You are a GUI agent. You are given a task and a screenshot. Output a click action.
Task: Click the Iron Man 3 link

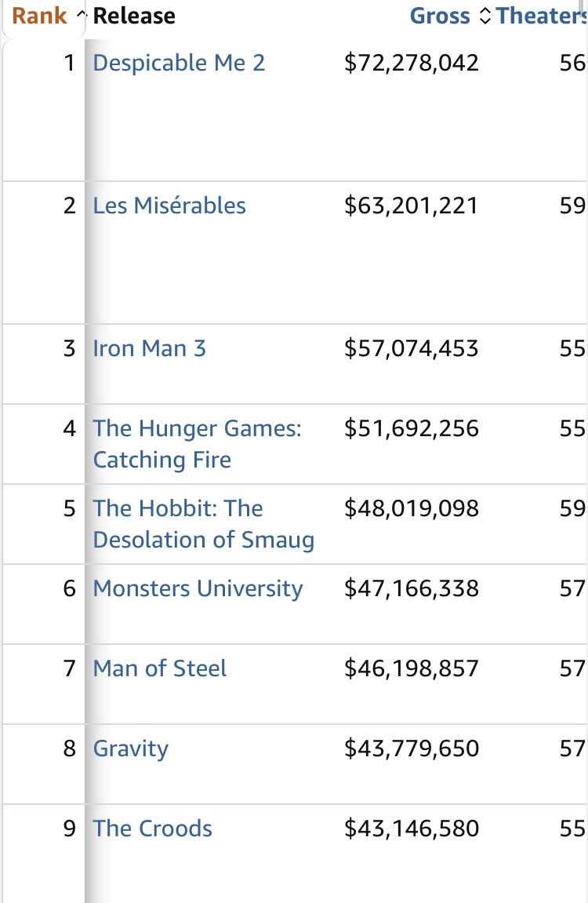pyautogui.click(x=150, y=348)
